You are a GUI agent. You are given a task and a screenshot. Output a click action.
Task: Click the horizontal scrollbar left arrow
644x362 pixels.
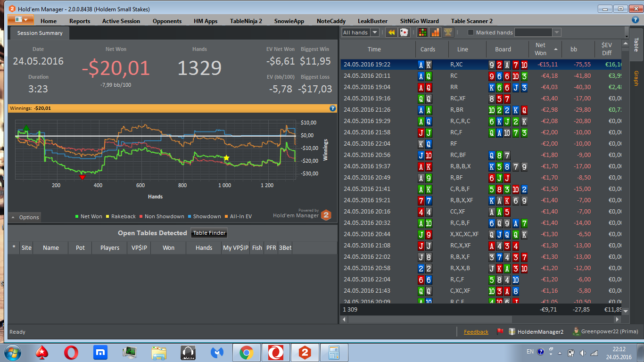(x=343, y=319)
